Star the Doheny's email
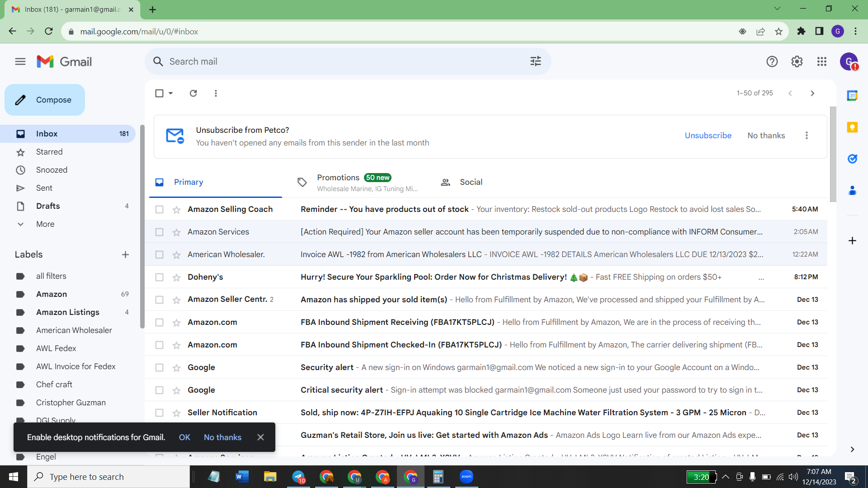The image size is (868, 488). (x=176, y=277)
